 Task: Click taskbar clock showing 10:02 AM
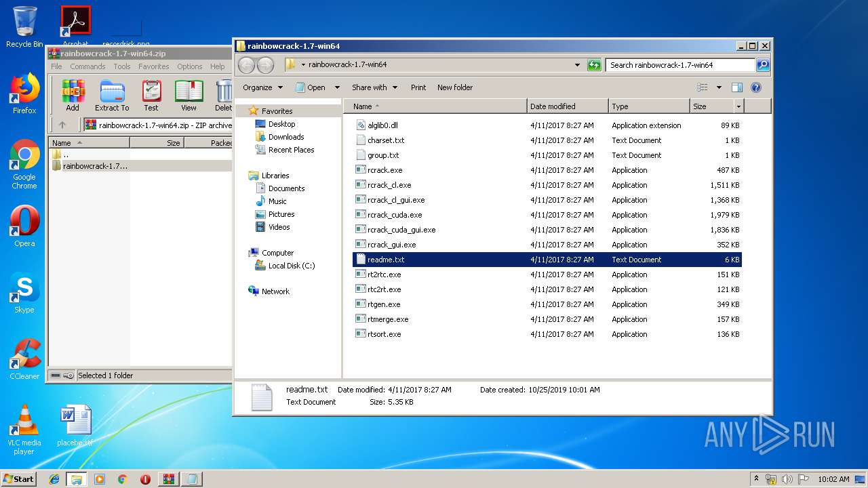coord(833,479)
